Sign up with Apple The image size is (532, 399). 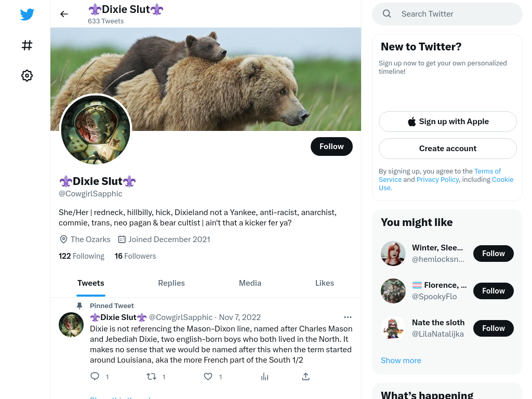point(447,122)
